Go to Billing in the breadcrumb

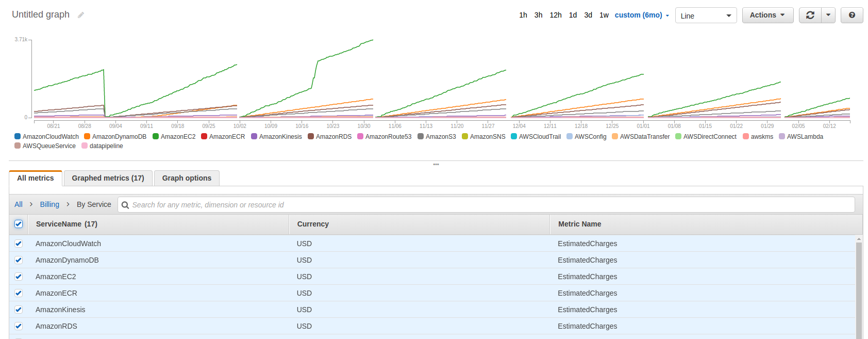[x=49, y=204]
